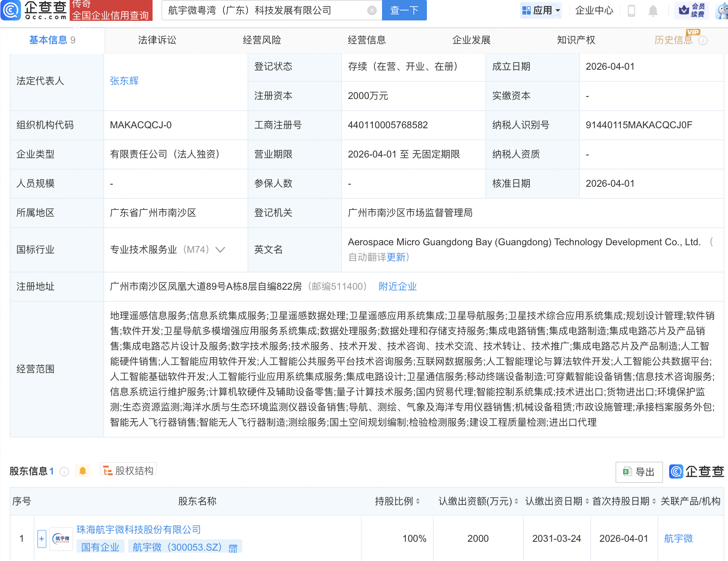Image resolution: width=728 pixels, height=561 pixels.
Task: Open the 应用 dropdown menu
Action: 541,10
